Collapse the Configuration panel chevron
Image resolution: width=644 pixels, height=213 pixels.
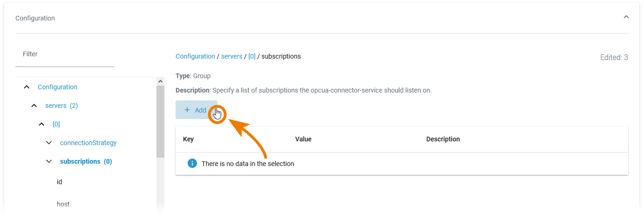pyautogui.click(x=626, y=17)
